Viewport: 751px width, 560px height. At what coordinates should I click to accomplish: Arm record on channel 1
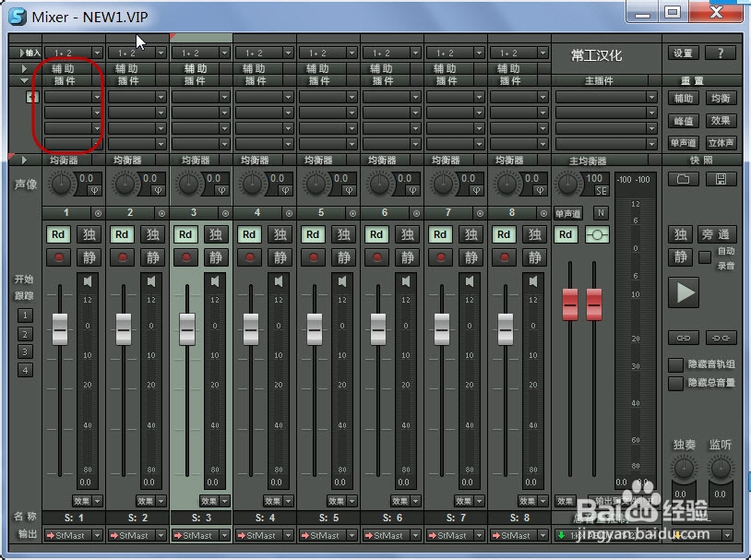tap(58, 257)
